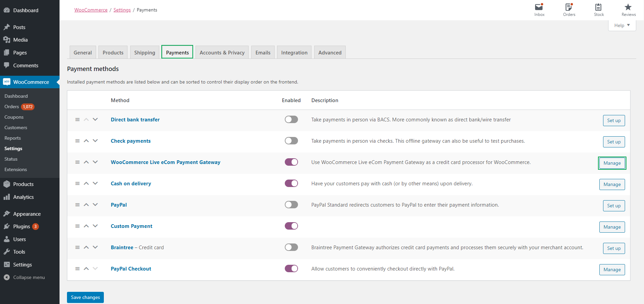This screenshot has height=304, width=644.
Task: Switch to the General tab
Action: pyautogui.click(x=83, y=52)
